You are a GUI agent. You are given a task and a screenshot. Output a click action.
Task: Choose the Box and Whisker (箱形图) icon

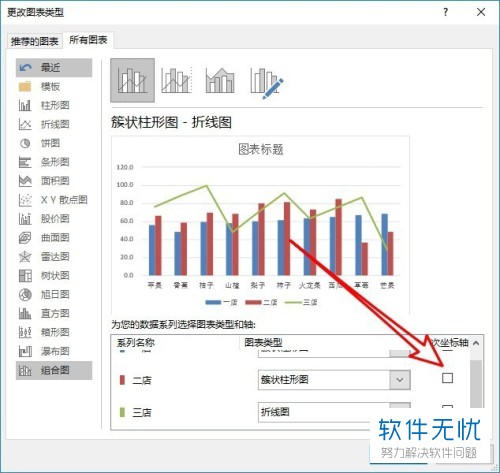tap(25, 332)
